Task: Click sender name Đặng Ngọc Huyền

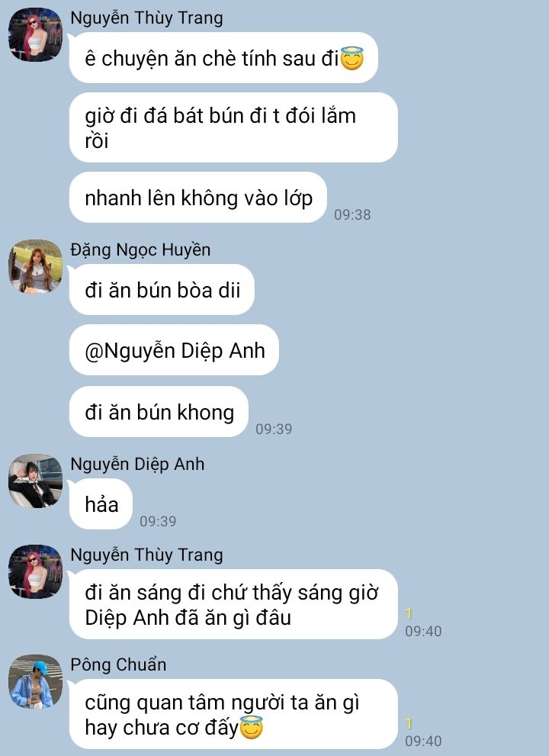Action: pyautogui.click(x=140, y=249)
